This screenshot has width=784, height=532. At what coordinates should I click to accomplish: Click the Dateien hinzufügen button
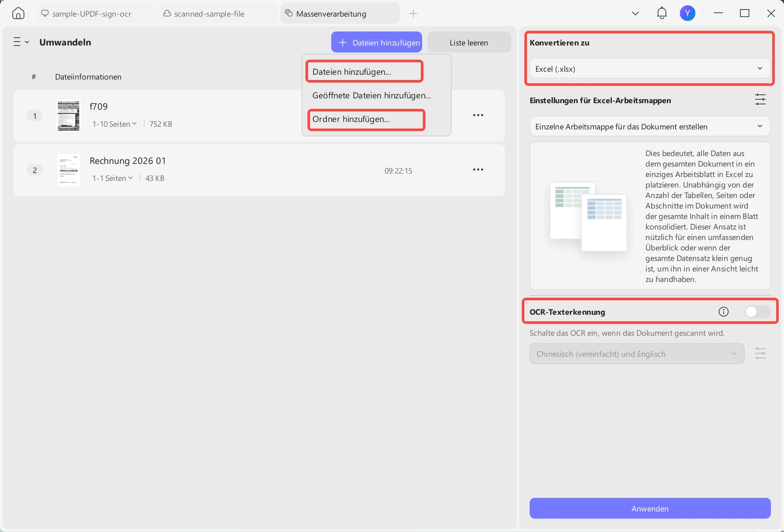coord(377,42)
